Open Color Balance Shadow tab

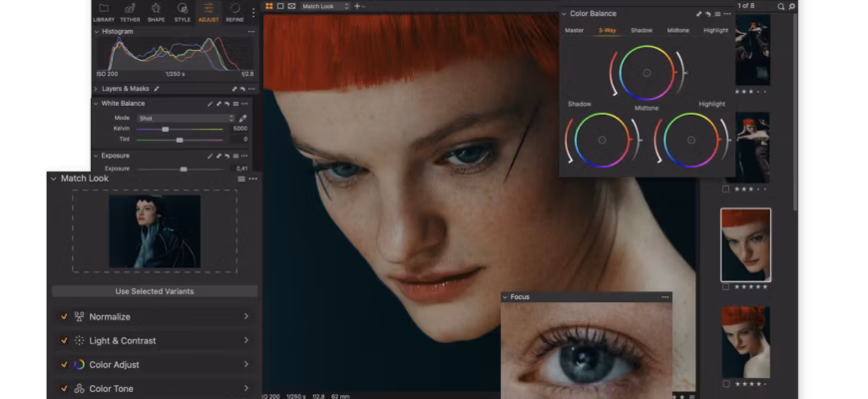click(642, 31)
